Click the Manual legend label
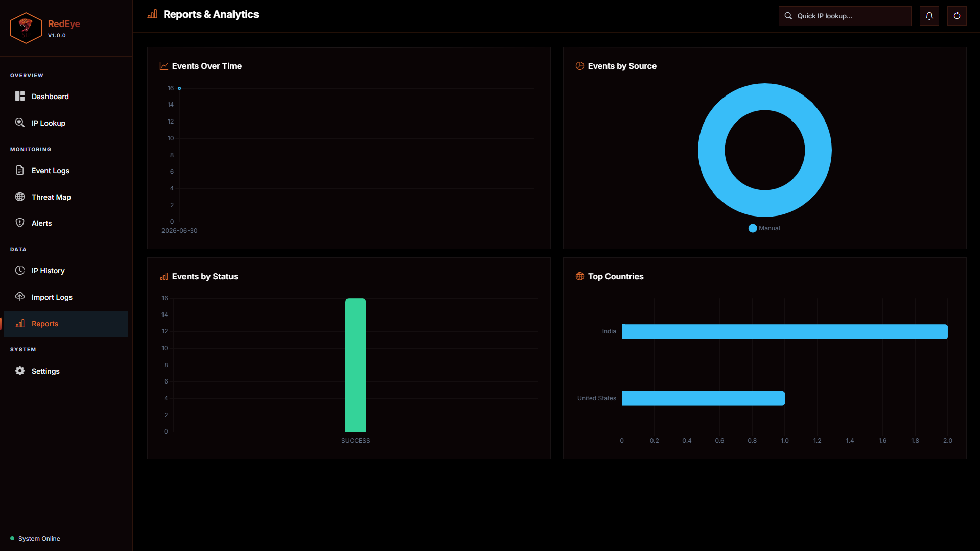The width and height of the screenshot is (980, 551). point(769,228)
